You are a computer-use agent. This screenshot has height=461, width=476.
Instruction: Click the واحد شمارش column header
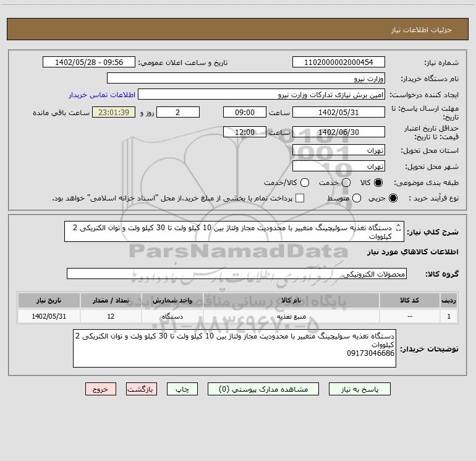coord(172,300)
